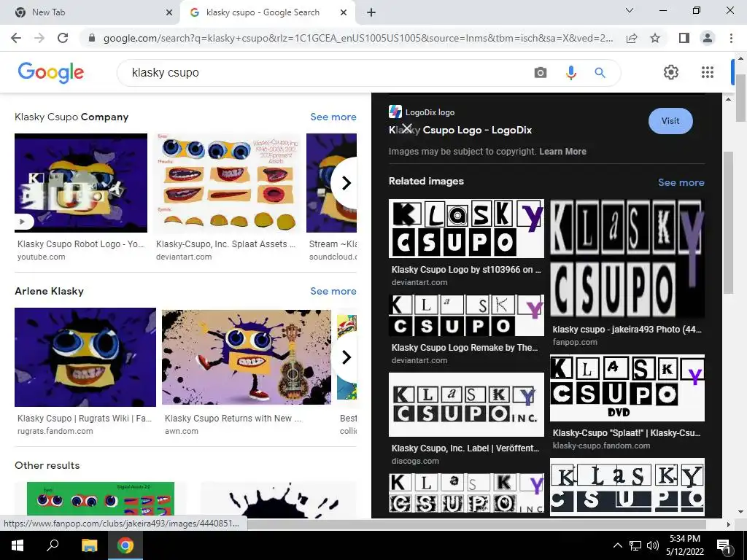Show hidden system tray icons
Viewport: 747px width, 560px height.
[x=617, y=545]
